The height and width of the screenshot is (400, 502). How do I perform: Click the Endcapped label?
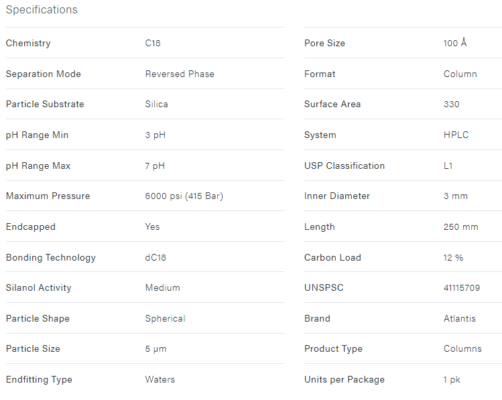point(31,227)
